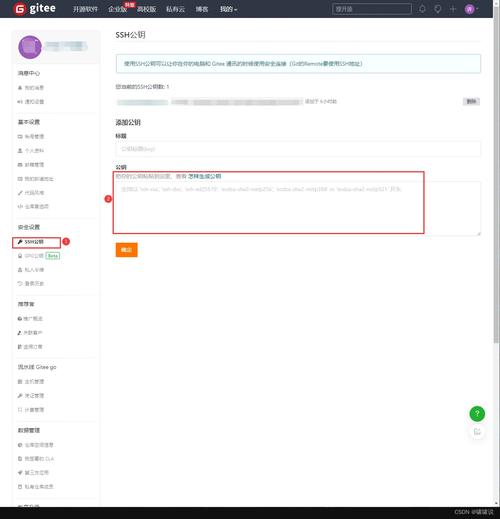This screenshot has width=500, height=519.
Task: Click the card icon beside 账号管理
Action: click(x=20, y=137)
